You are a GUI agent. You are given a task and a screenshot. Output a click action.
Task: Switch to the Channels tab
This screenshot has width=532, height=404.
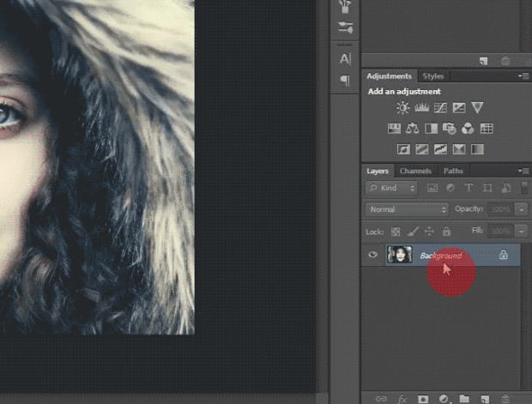pos(415,172)
